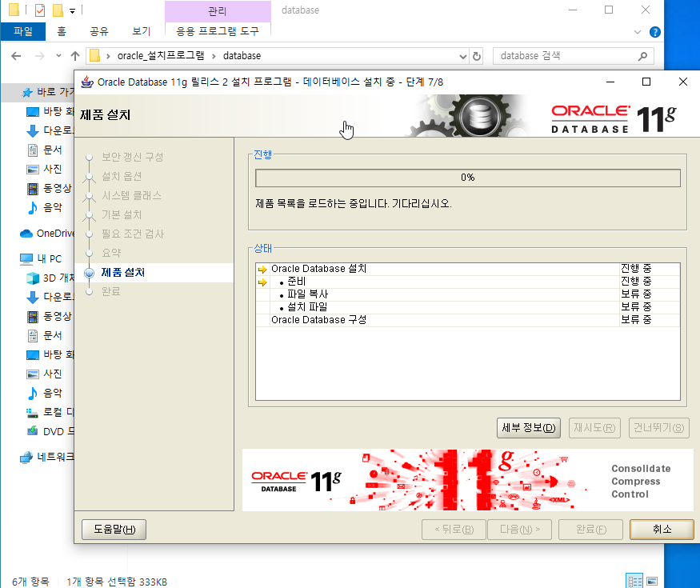
Task: Select the This PC monitor icon
Action: [26, 259]
